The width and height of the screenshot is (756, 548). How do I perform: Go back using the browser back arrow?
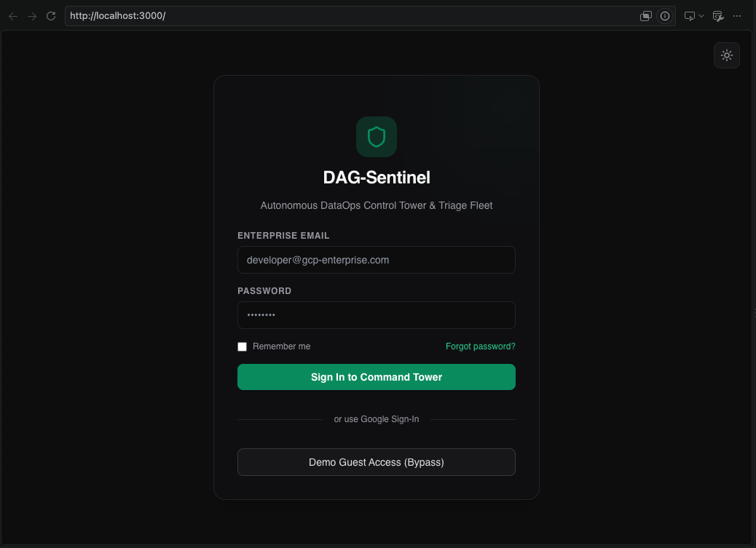click(x=13, y=16)
